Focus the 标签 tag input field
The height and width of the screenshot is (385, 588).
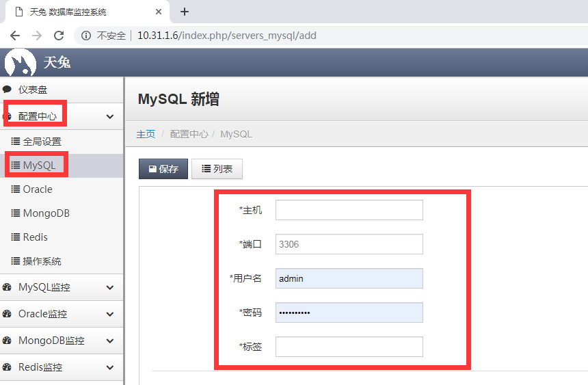point(349,347)
